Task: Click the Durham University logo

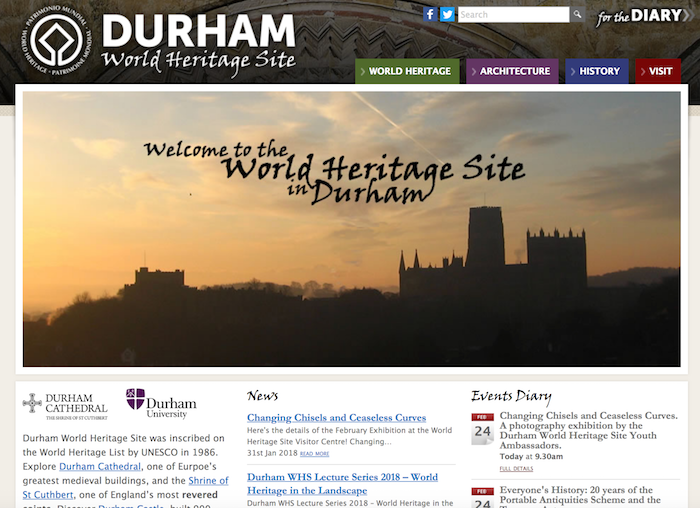Action: (x=161, y=402)
